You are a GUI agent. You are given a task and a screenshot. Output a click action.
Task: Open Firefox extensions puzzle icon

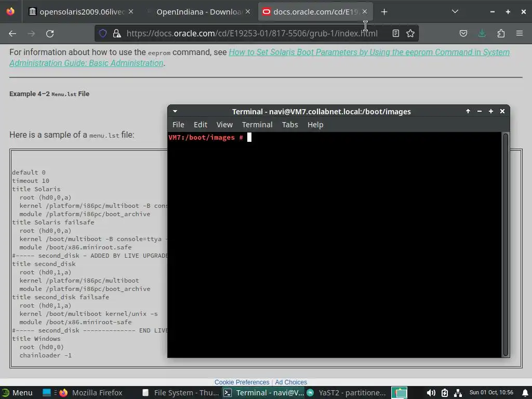pyautogui.click(x=501, y=33)
